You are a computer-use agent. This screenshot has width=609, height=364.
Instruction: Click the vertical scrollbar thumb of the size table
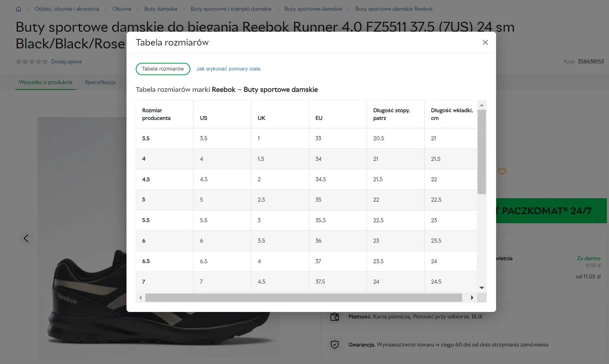click(x=482, y=152)
